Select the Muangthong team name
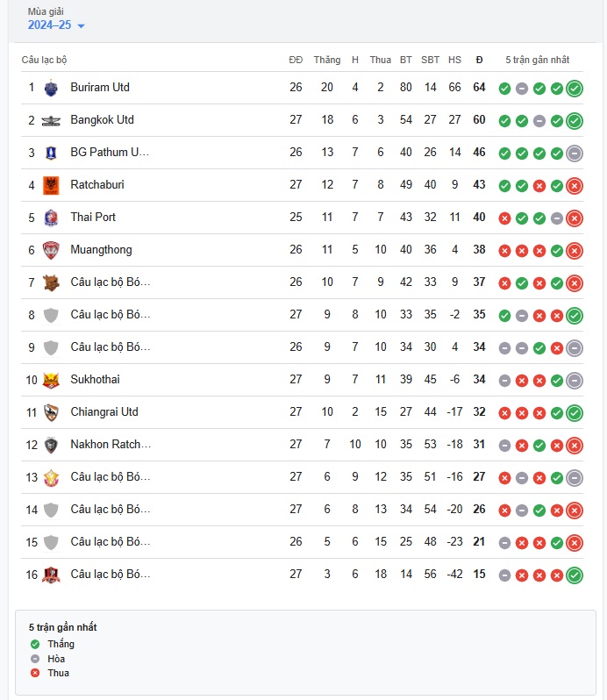607x700 pixels. (x=101, y=250)
